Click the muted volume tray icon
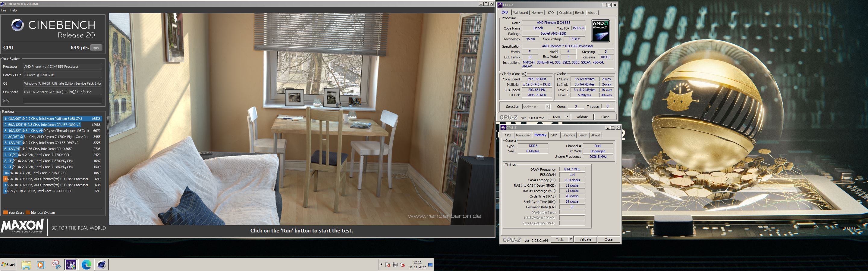868x271 pixels. click(402, 265)
